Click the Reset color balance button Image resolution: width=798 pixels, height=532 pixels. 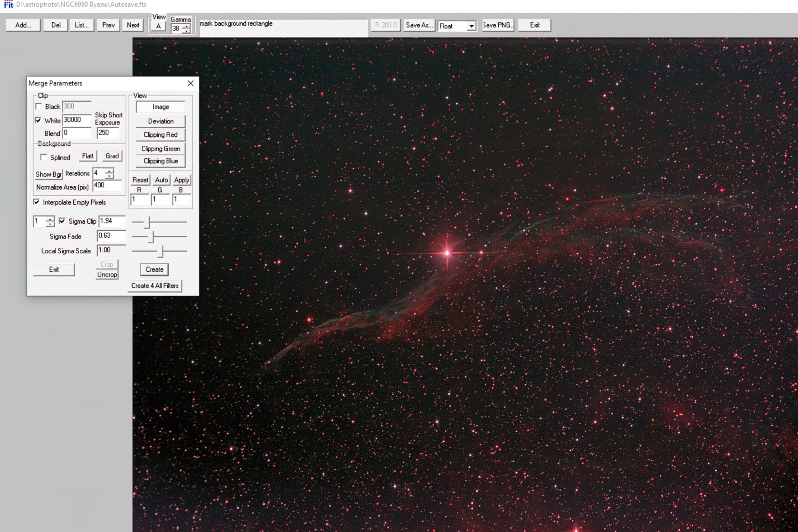[140, 180]
